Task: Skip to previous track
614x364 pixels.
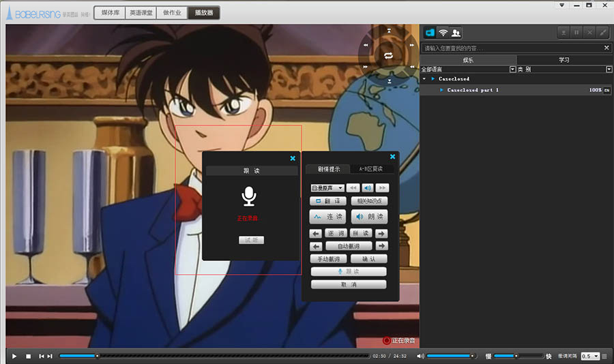Action: (42, 357)
